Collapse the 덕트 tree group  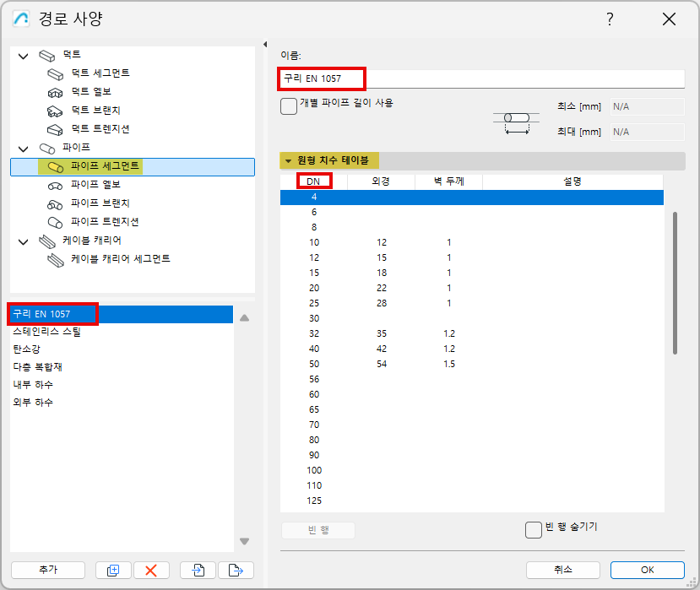(23, 57)
